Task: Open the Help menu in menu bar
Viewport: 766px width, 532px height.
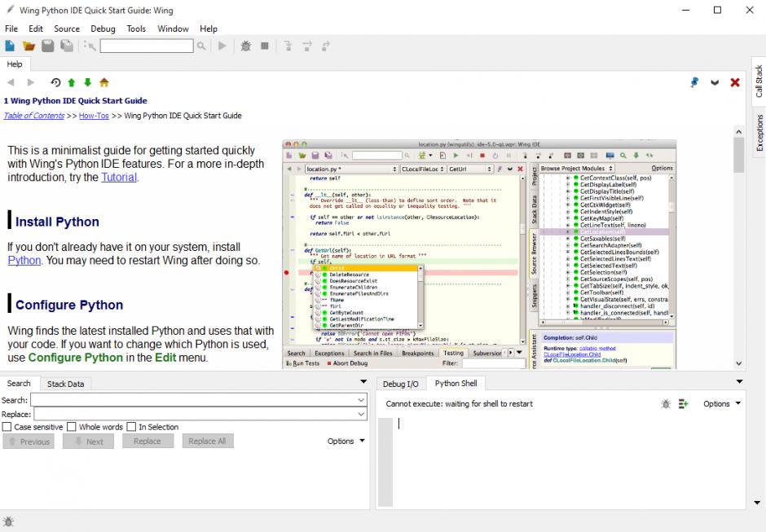Action: tap(209, 29)
